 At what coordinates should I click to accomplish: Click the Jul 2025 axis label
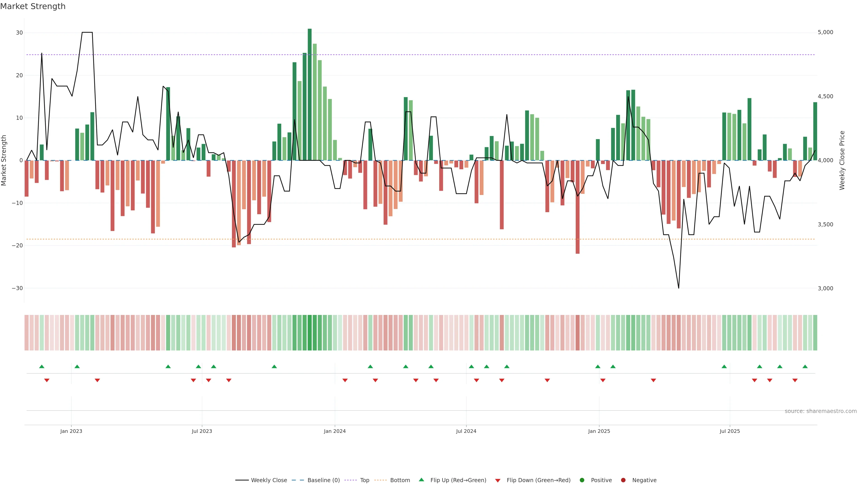pyautogui.click(x=729, y=431)
